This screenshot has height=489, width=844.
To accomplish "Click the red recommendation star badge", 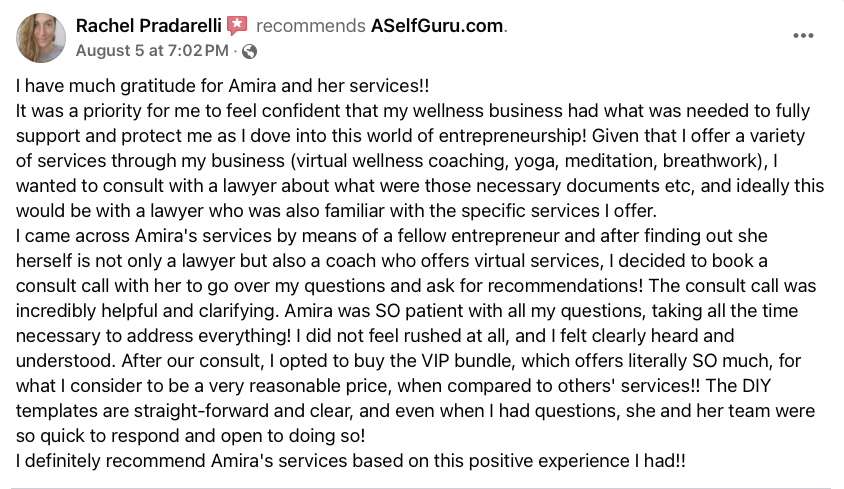I will point(237,26).
